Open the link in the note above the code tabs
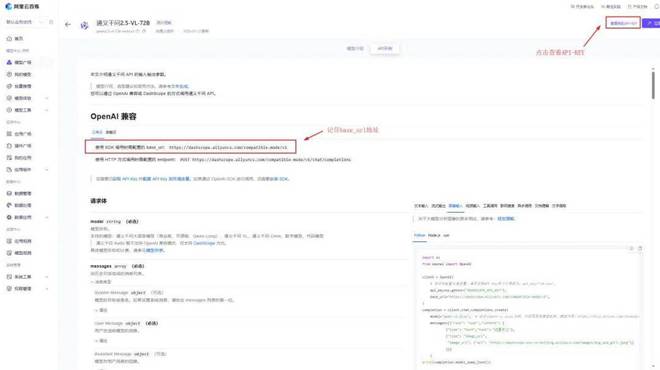The height and width of the screenshot is (370, 660). (506, 219)
